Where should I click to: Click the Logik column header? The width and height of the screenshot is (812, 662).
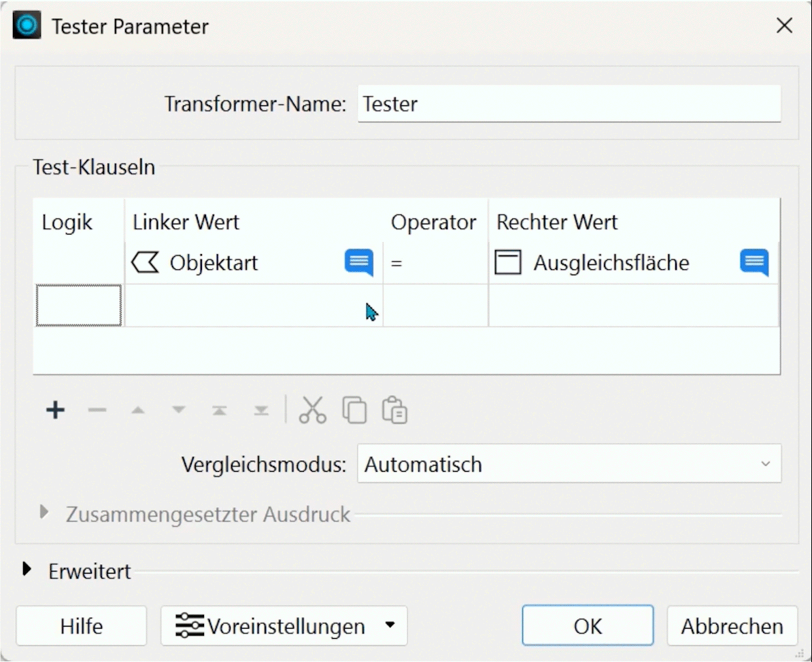[x=79, y=222]
